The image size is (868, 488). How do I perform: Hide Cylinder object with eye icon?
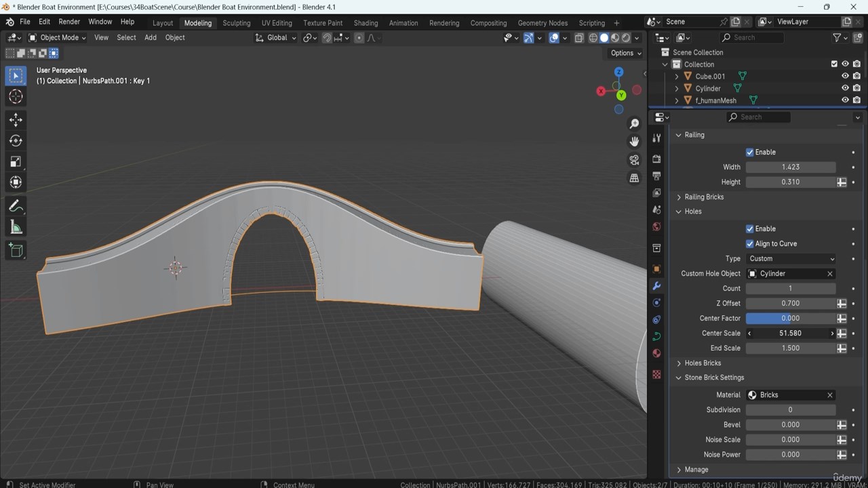click(845, 89)
